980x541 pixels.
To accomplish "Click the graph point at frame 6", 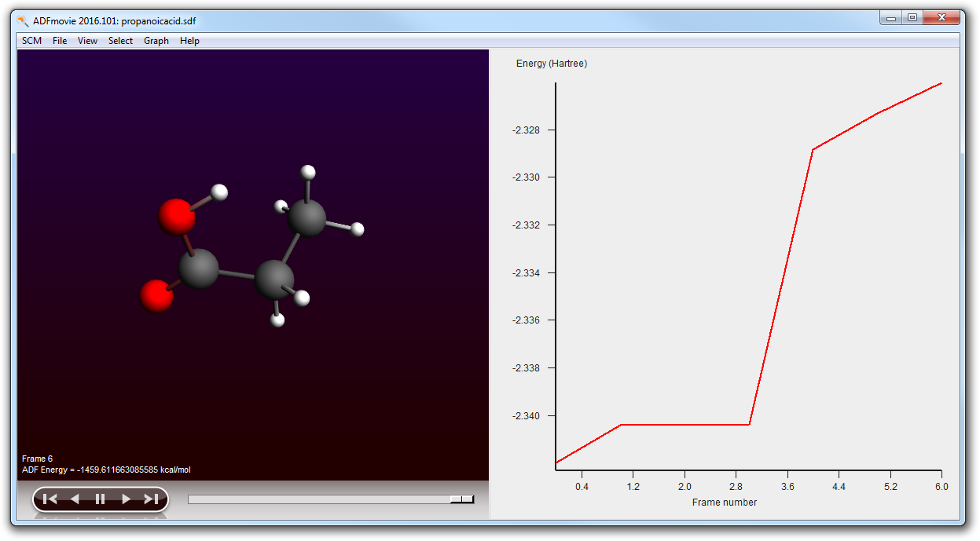I will (x=941, y=83).
